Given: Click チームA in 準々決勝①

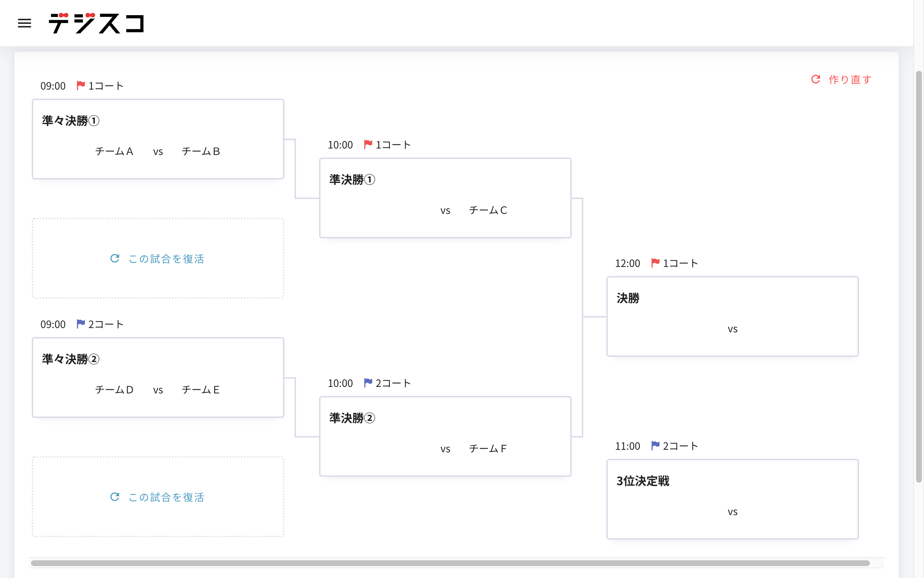Looking at the screenshot, I should click(x=114, y=152).
